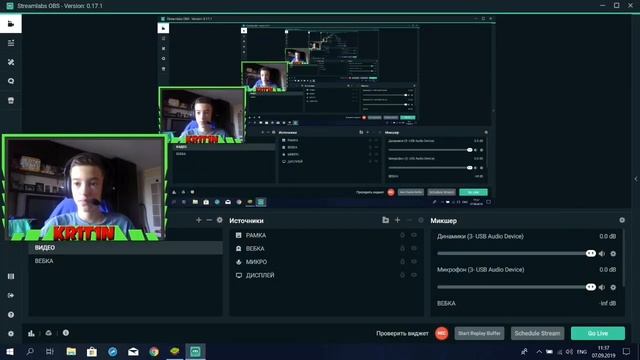
Task: Open the Dashboard icon in left sidebar
Action: click(11, 43)
